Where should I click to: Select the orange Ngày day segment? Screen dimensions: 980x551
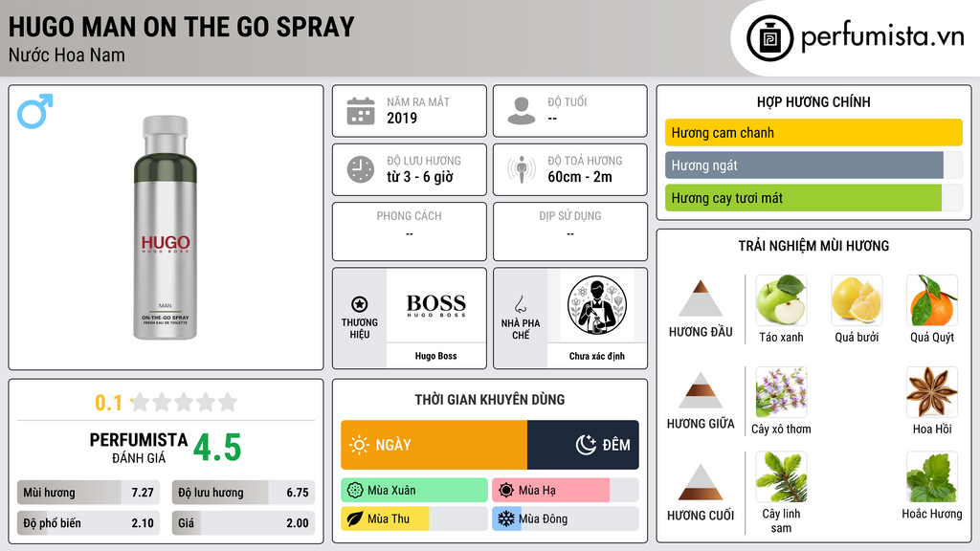click(x=434, y=445)
